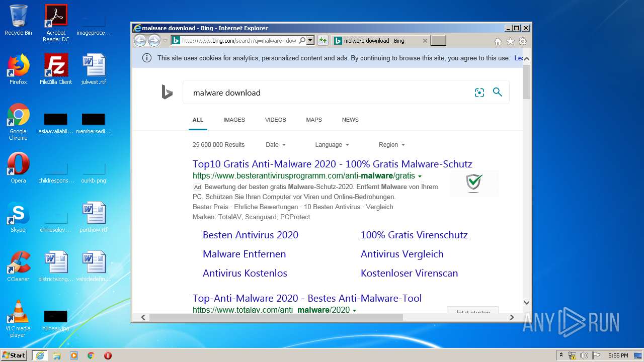Open Antivirus Vergleich link

click(402, 254)
